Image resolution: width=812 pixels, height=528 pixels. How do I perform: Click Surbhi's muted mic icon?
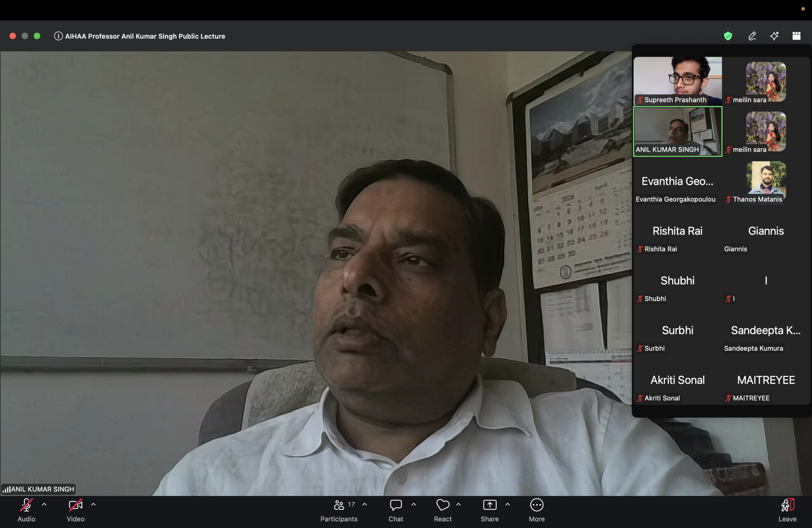point(640,349)
